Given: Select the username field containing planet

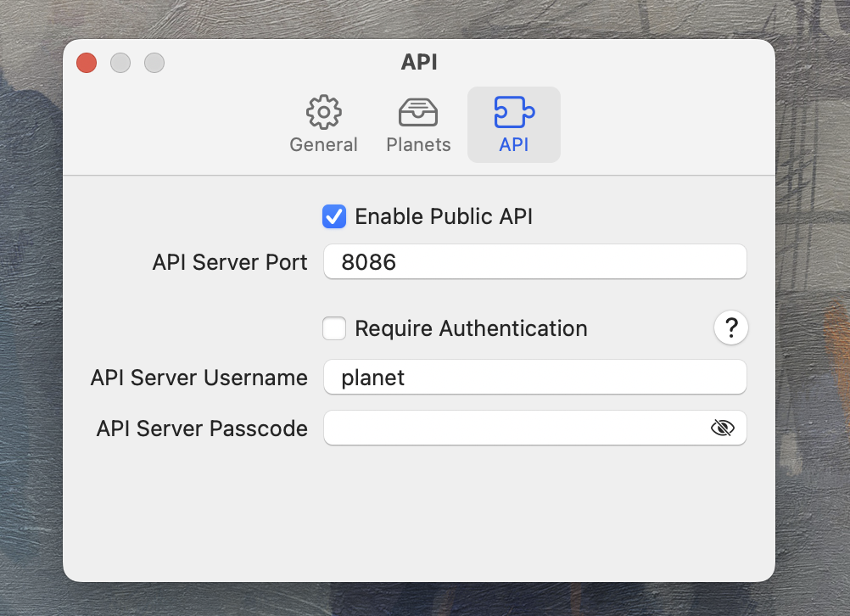Looking at the screenshot, I should pyautogui.click(x=534, y=377).
